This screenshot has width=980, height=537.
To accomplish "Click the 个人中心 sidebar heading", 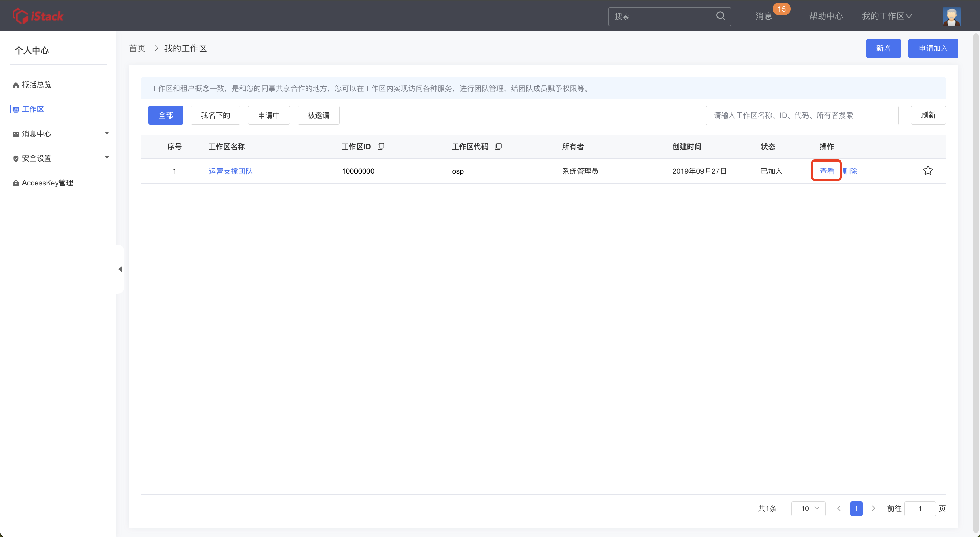I will 32,51.
